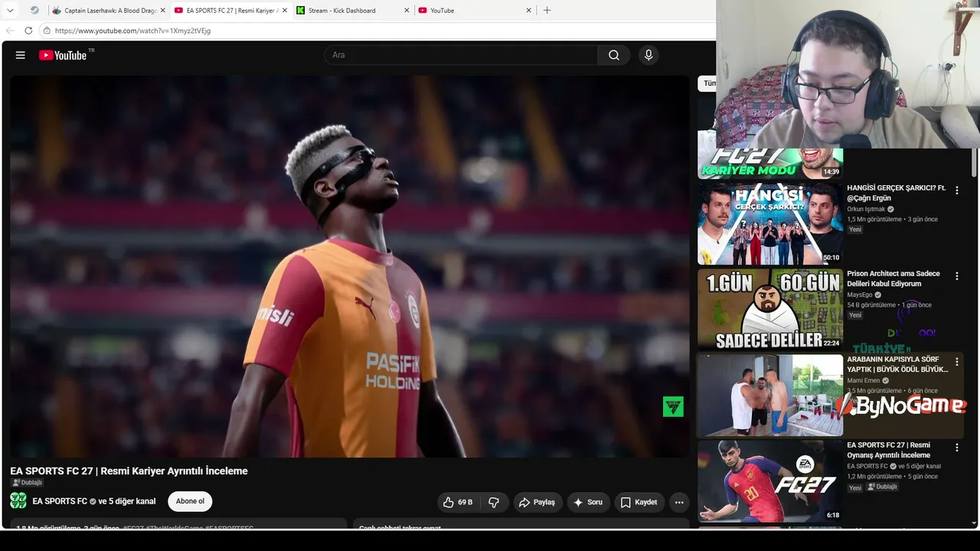Open more actions menu under video
The height and width of the screenshot is (551, 980).
(x=679, y=502)
